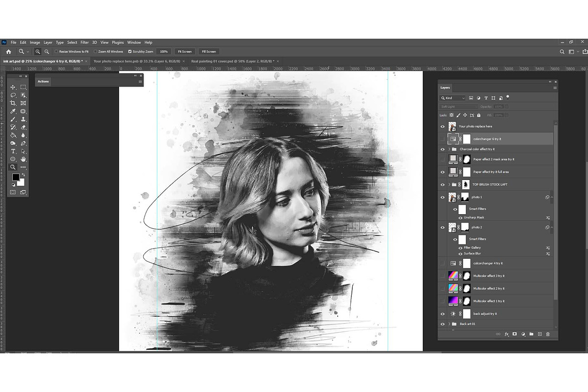The image size is (588, 392).
Task: Open the Filter menu
Action: (x=85, y=43)
